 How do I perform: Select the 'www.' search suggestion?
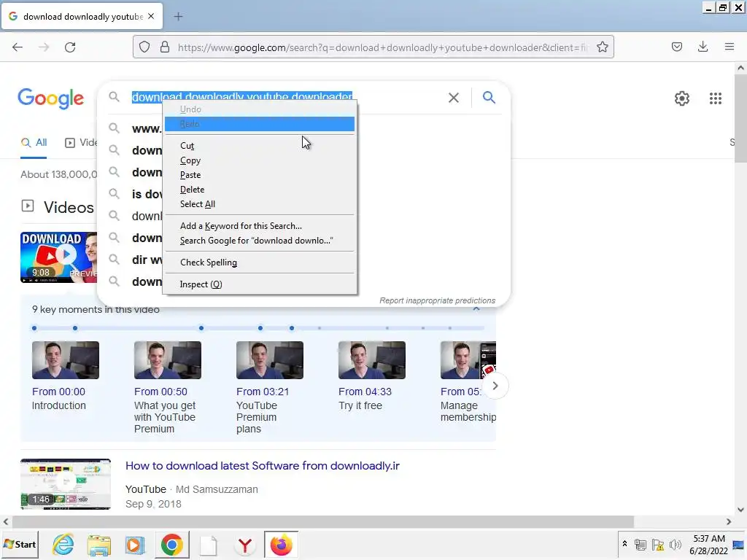point(147,128)
